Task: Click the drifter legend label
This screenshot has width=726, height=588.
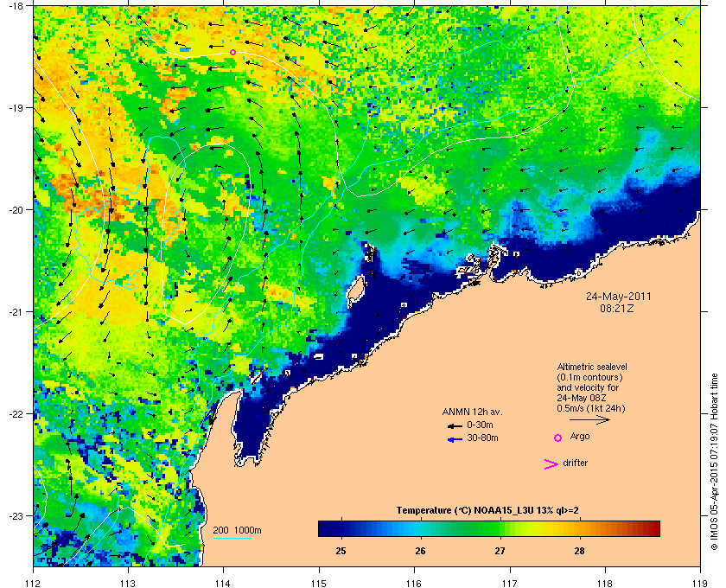Action: click(x=575, y=463)
